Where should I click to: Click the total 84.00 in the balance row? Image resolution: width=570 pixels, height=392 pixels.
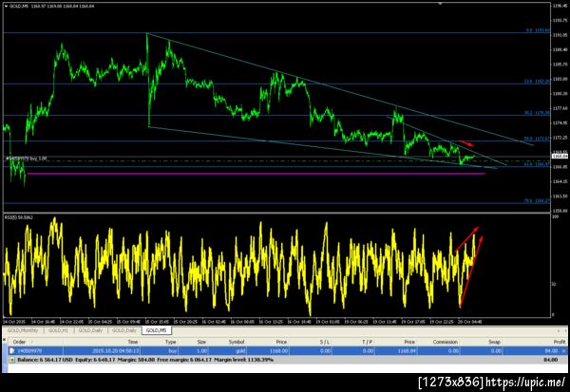coord(550,360)
